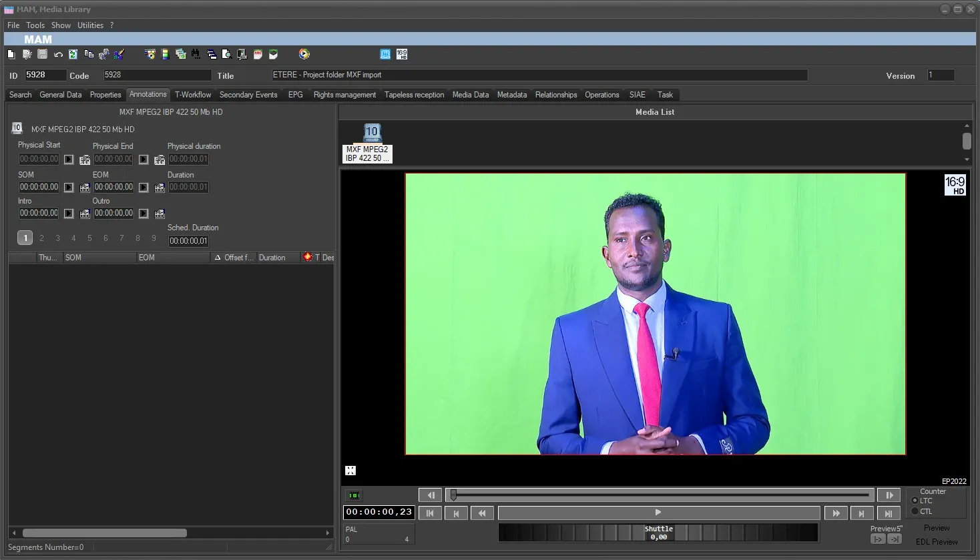
Task: Click the playback position slider handle
Action: [x=453, y=495]
